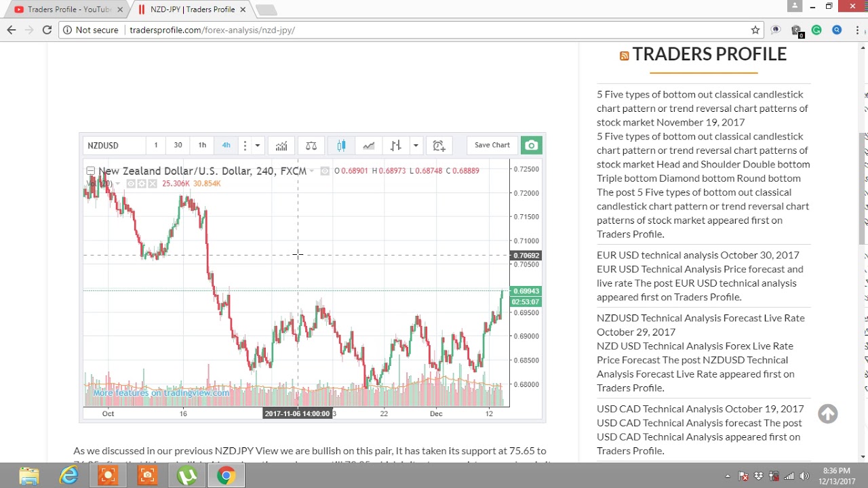This screenshot has width=868, height=488.
Task: Switch to NZD-JPY Traders Profile tab
Action: pyautogui.click(x=191, y=9)
